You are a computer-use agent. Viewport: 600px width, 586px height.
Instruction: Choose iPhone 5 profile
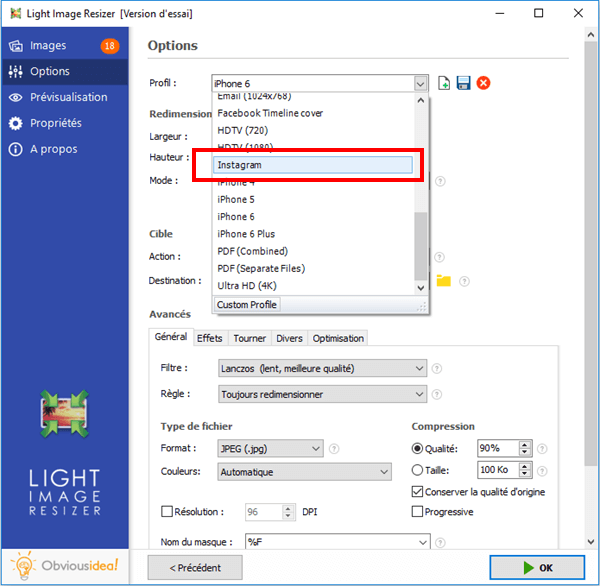click(x=313, y=199)
